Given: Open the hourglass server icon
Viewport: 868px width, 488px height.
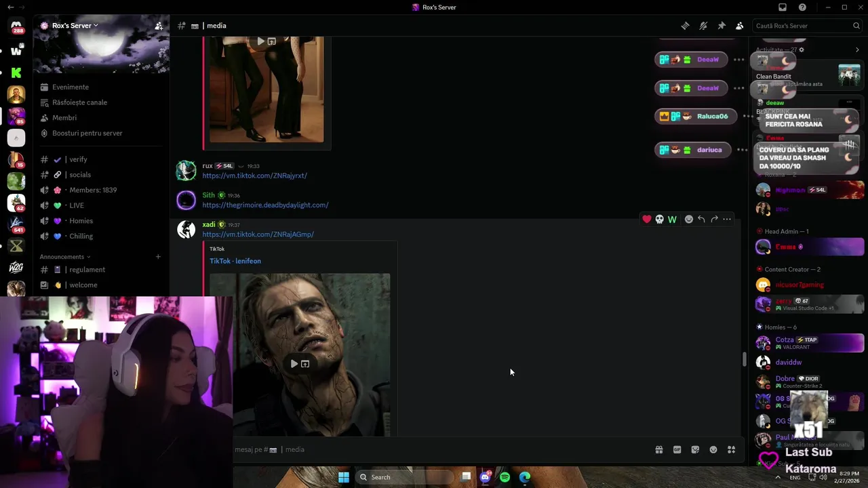Looking at the screenshot, I should coord(16,246).
